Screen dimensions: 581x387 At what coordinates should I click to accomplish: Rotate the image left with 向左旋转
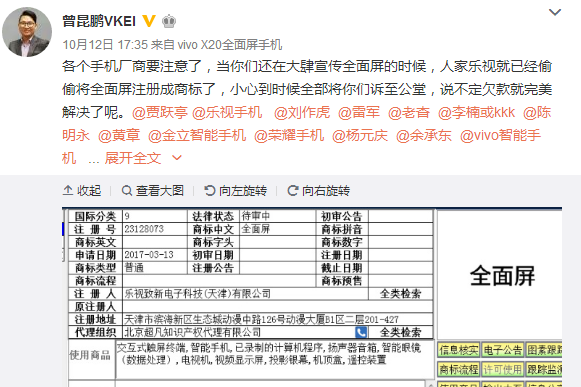tap(236, 191)
